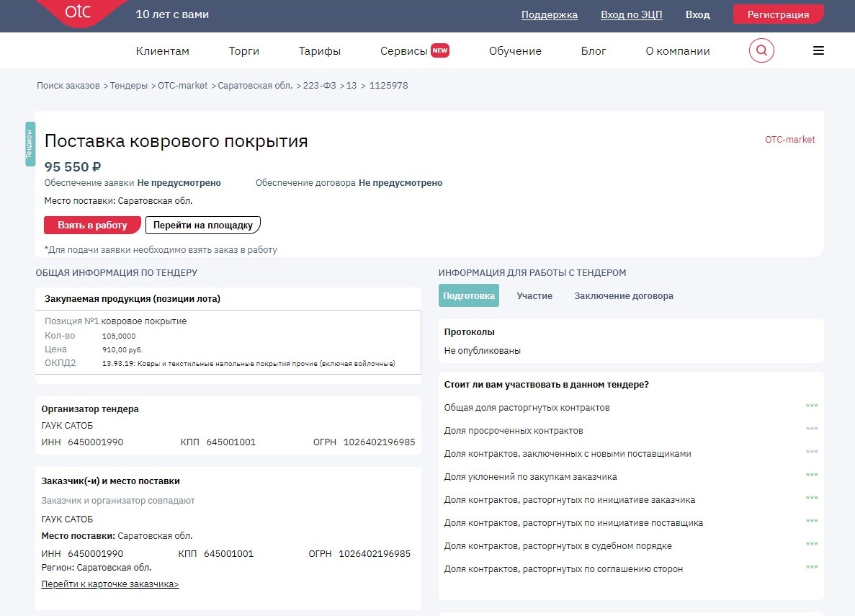855x616 pixels.
Task: Switch to the Участие tab
Action: (x=534, y=295)
